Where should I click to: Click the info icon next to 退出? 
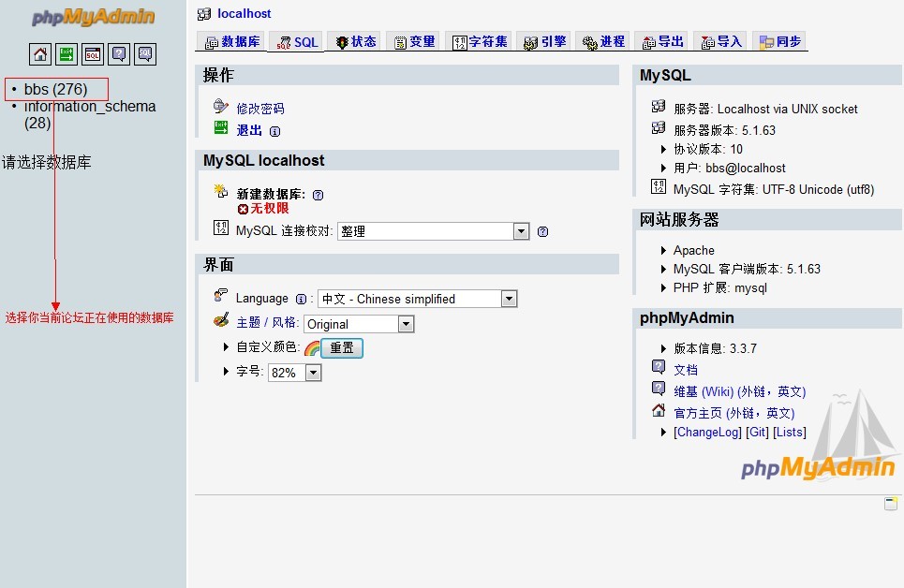pyautogui.click(x=275, y=131)
